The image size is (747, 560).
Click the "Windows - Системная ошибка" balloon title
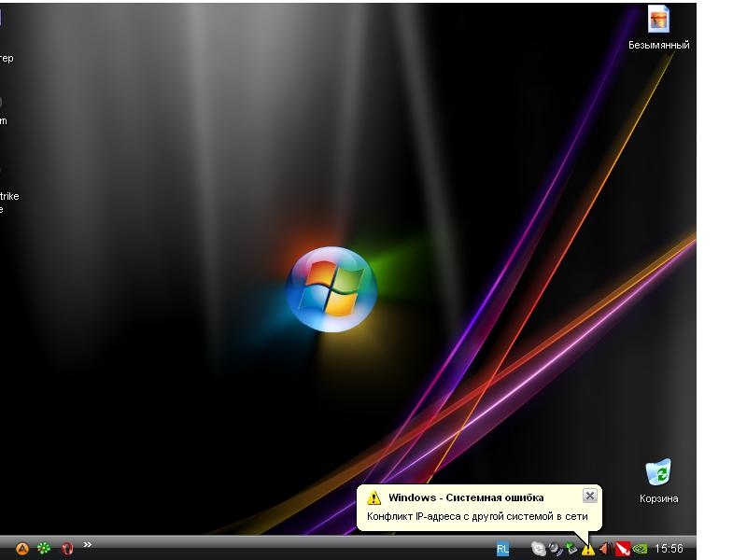pyautogui.click(x=466, y=497)
